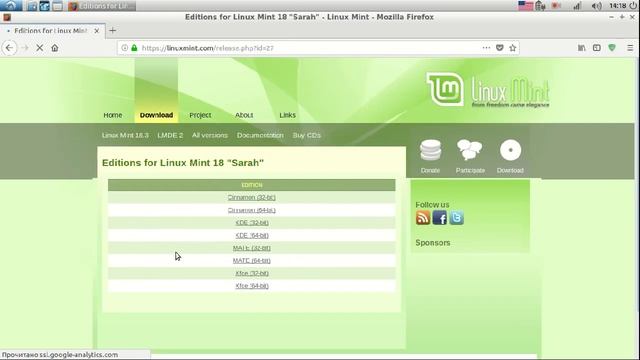Visit Linux Mint Twitter page
640x360 pixels.
coord(456,218)
